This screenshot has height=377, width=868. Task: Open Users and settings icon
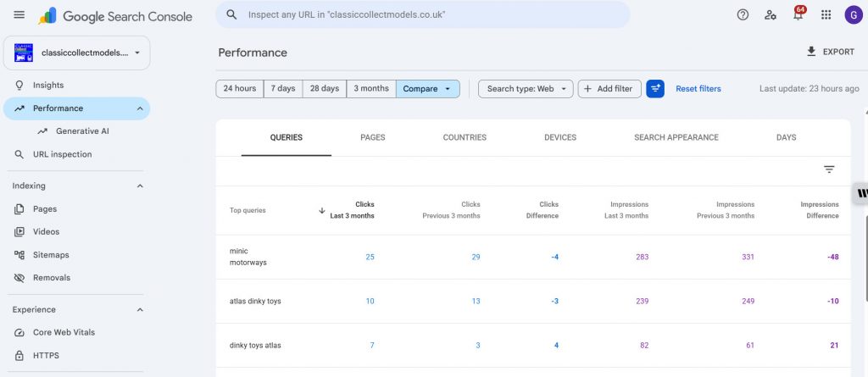coord(770,15)
